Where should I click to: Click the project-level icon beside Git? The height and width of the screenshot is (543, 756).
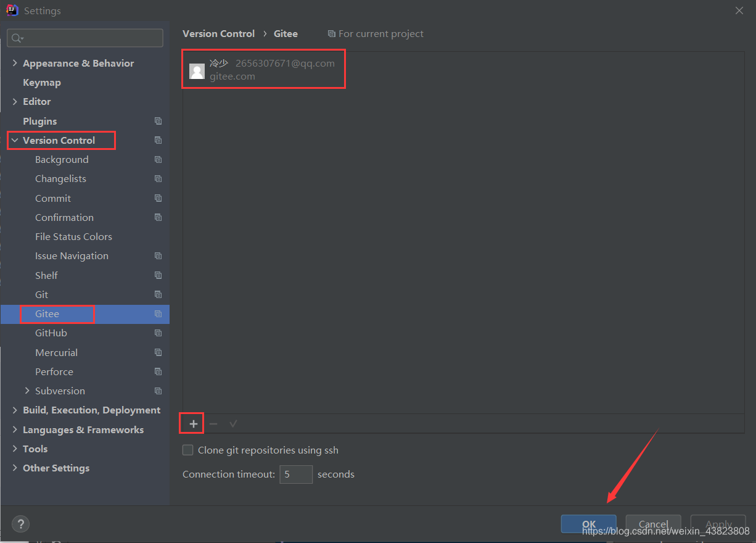[x=158, y=294]
